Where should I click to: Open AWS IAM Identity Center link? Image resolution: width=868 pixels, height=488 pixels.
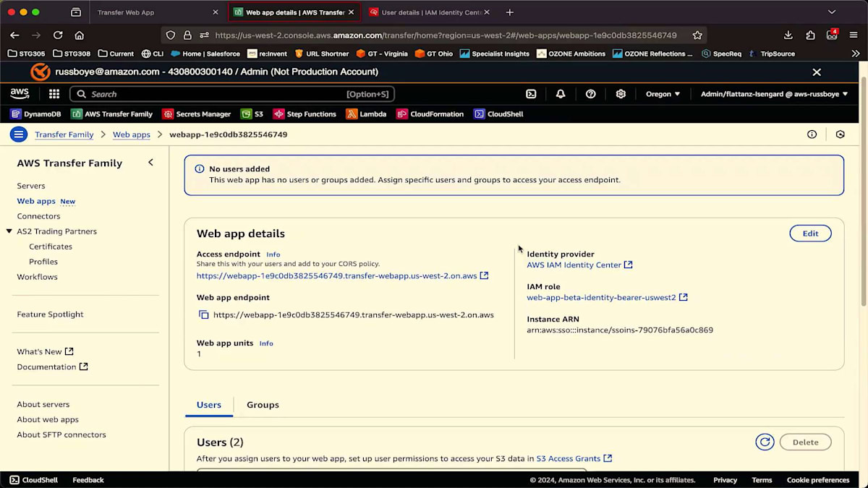pos(579,265)
